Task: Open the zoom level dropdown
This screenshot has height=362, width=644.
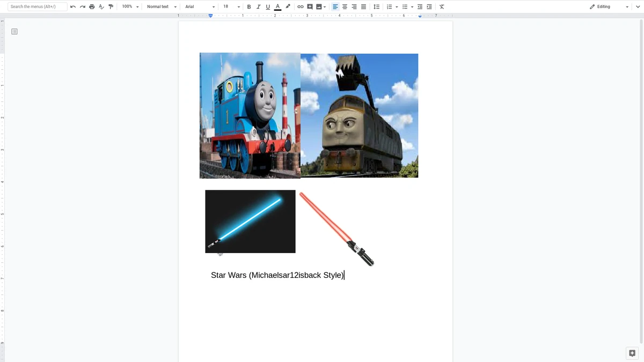Action: 129,6
